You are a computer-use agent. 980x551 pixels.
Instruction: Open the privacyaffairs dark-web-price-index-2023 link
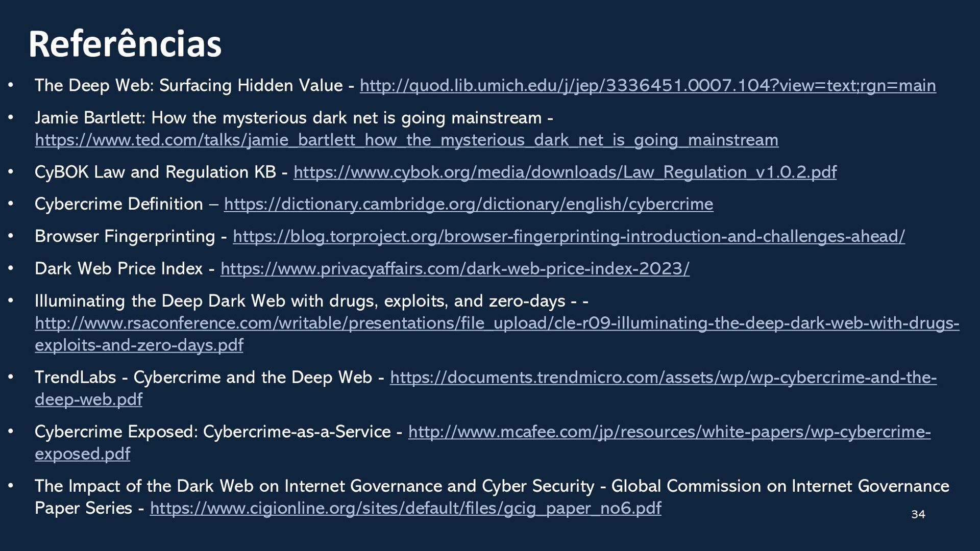(455, 269)
